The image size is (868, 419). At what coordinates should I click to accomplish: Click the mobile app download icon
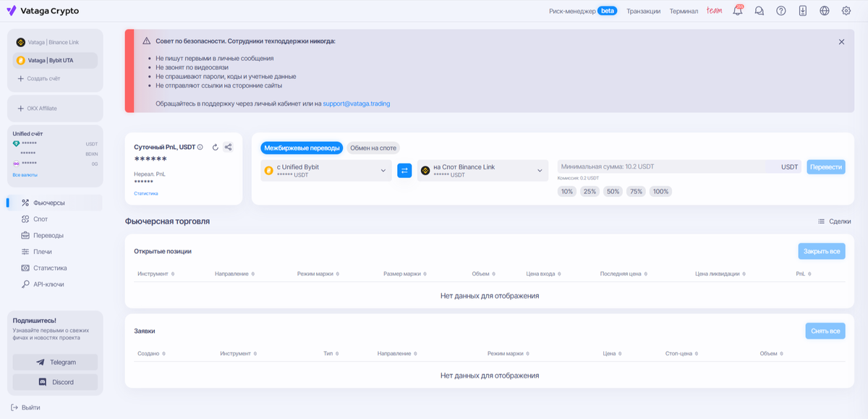(x=803, y=11)
